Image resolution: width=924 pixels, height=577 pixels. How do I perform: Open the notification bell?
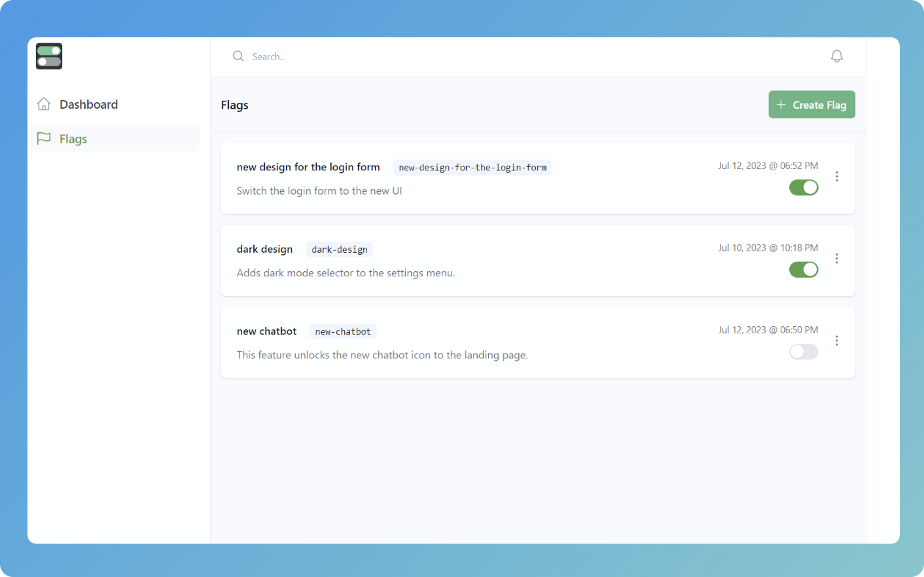coord(836,56)
